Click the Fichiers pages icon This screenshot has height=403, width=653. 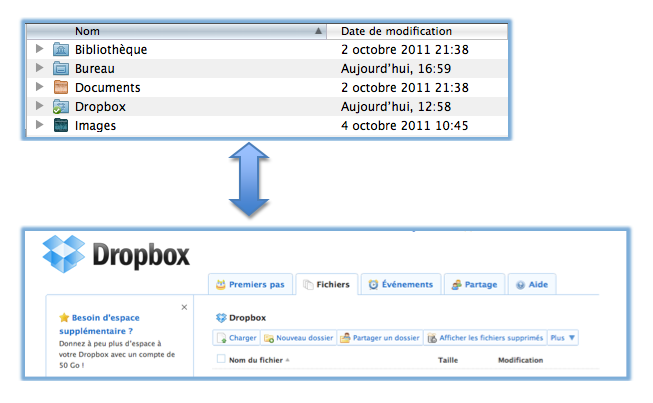tap(308, 285)
